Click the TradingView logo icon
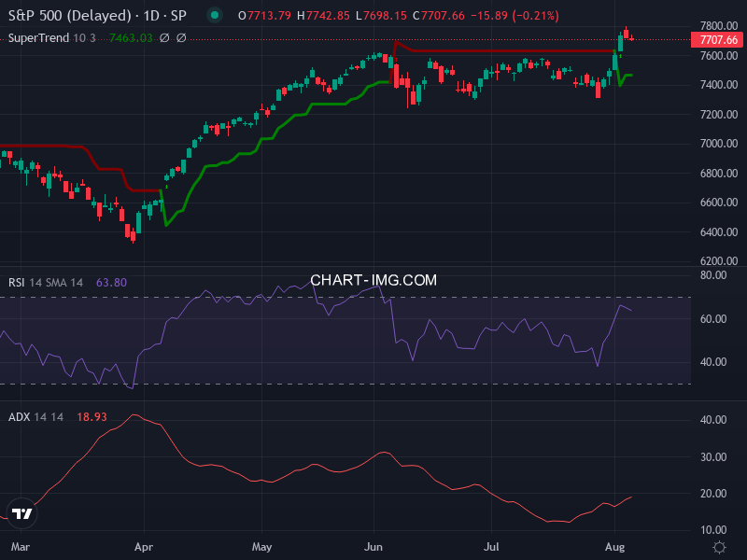The width and height of the screenshot is (747, 560). click(x=21, y=513)
